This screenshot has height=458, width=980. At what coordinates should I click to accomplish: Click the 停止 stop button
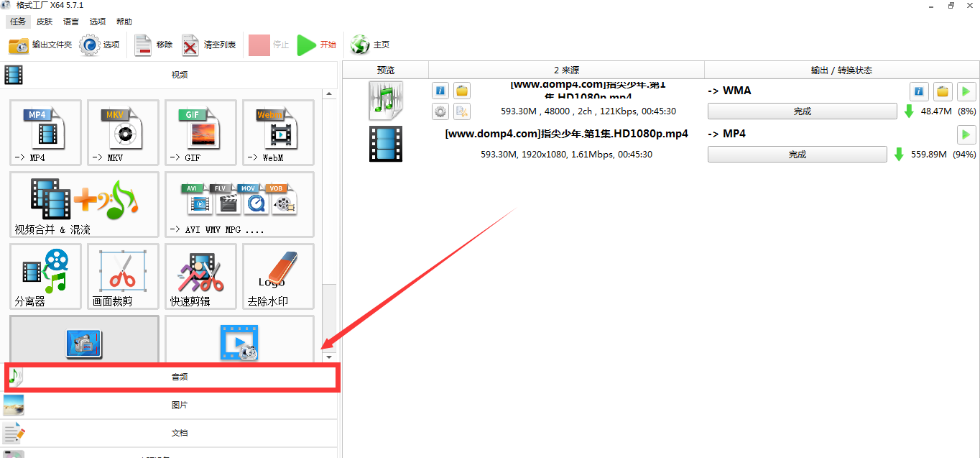click(x=269, y=45)
